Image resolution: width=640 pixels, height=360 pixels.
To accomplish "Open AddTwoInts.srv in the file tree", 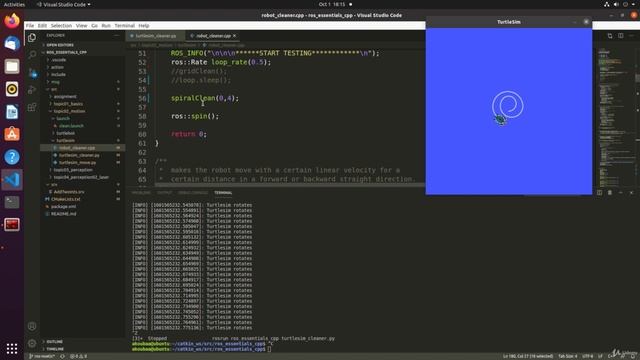I will (69, 192).
